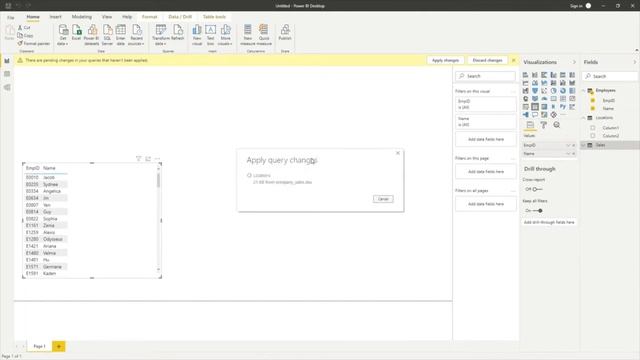Switch to Model view in left sidebar

click(x=7, y=87)
